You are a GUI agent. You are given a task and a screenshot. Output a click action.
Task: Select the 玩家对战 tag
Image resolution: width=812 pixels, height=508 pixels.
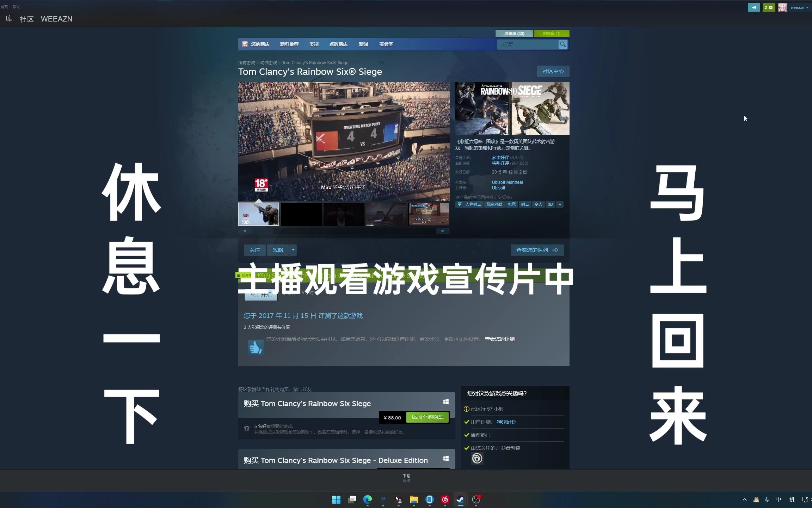(x=494, y=205)
